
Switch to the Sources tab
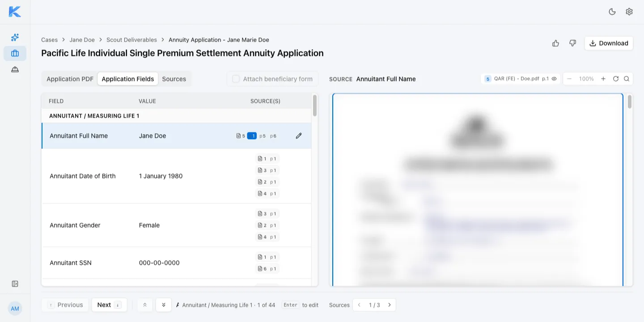tap(174, 79)
